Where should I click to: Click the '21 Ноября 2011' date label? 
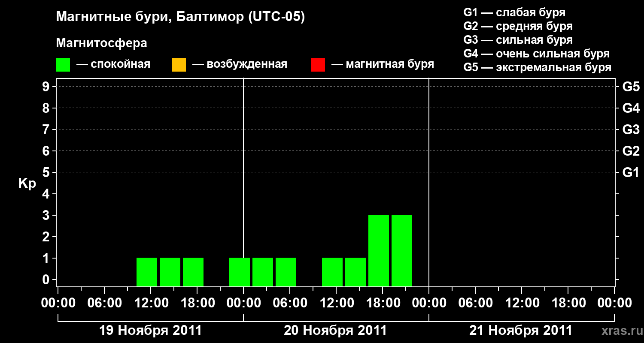[x=521, y=331]
